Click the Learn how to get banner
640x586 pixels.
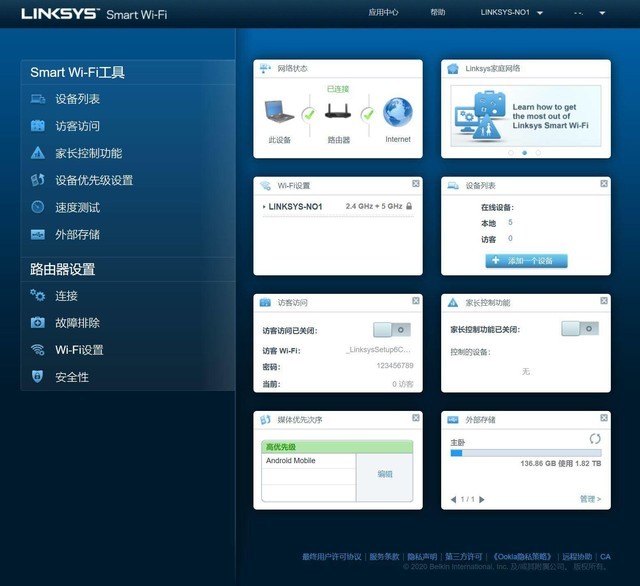(x=526, y=116)
